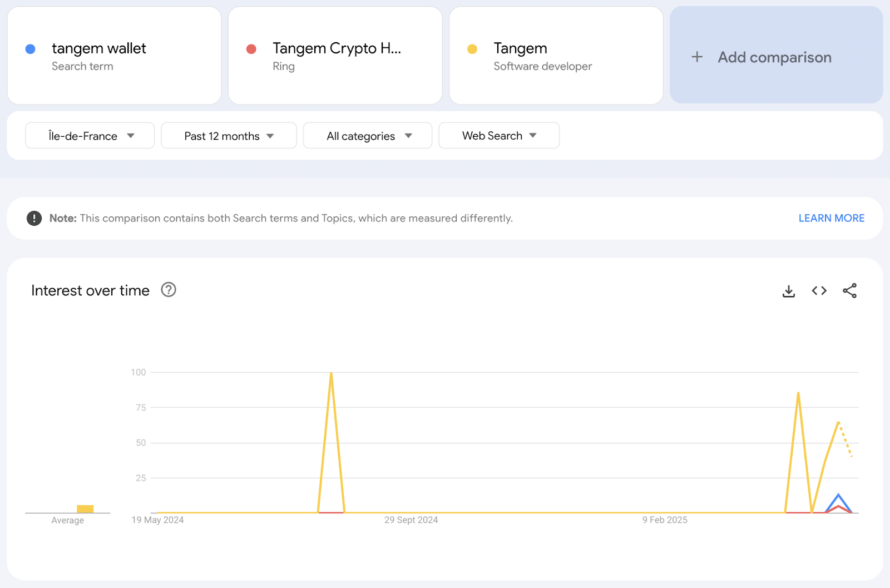The image size is (890, 588).
Task: Click Add comparison
Action: (776, 55)
